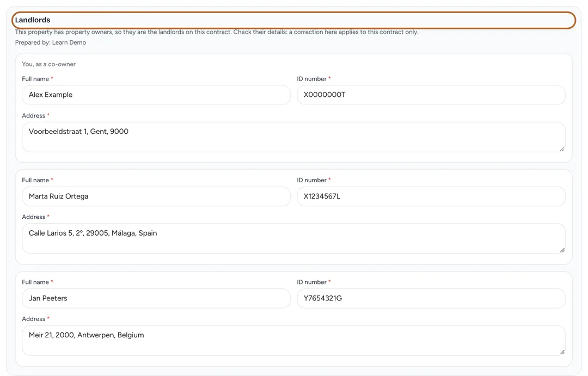Click the ID number label above X0000000T
The width and height of the screenshot is (588, 376).
pos(314,79)
